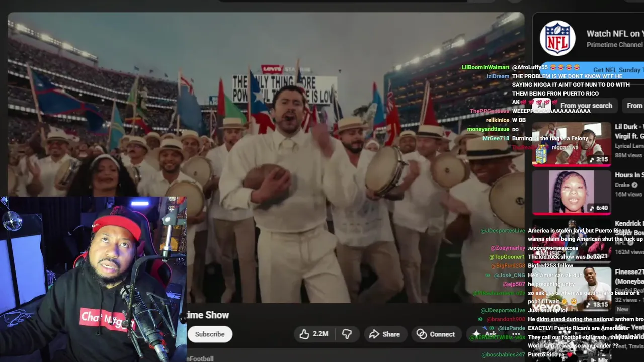Viewport: 644px width, 362px height.
Task: Click the Kendrick video title
Action: [629, 228]
